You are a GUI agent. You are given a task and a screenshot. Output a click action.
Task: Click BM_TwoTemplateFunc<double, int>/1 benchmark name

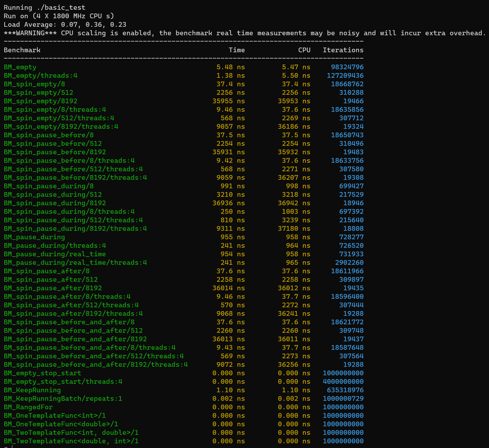coord(71,441)
